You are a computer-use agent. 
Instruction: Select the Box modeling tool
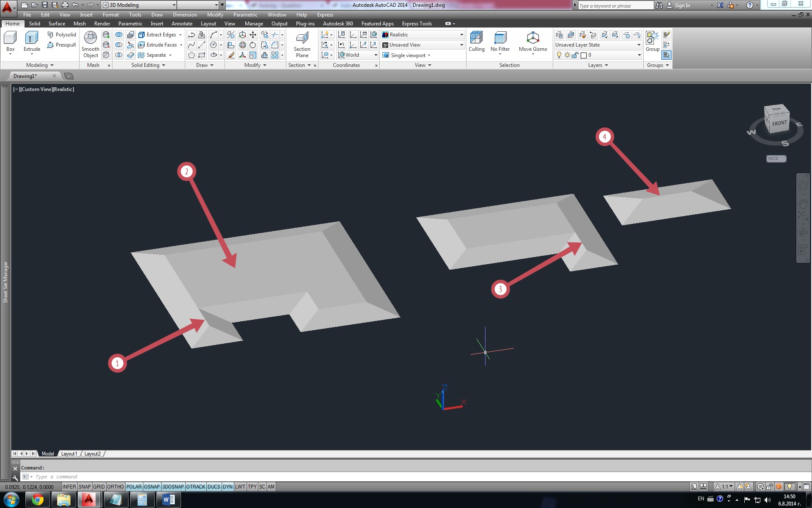point(10,42)
